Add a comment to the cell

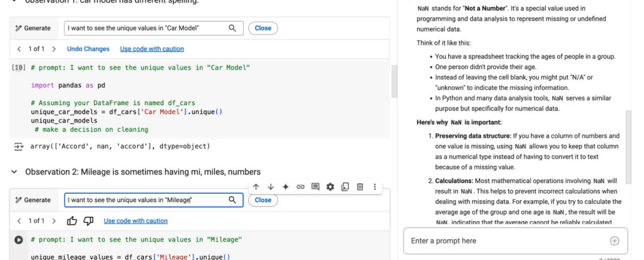315,187
